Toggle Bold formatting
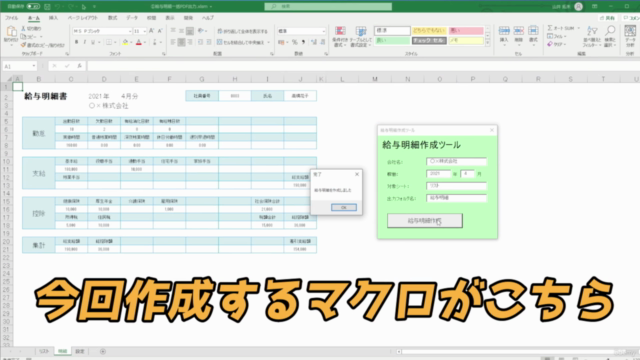The height and width of the screenshot is (360, 640). tap(76, 42)
